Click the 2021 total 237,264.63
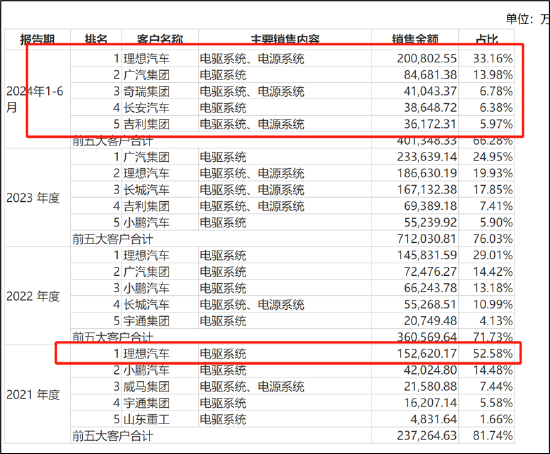 (x=427, y=436)
